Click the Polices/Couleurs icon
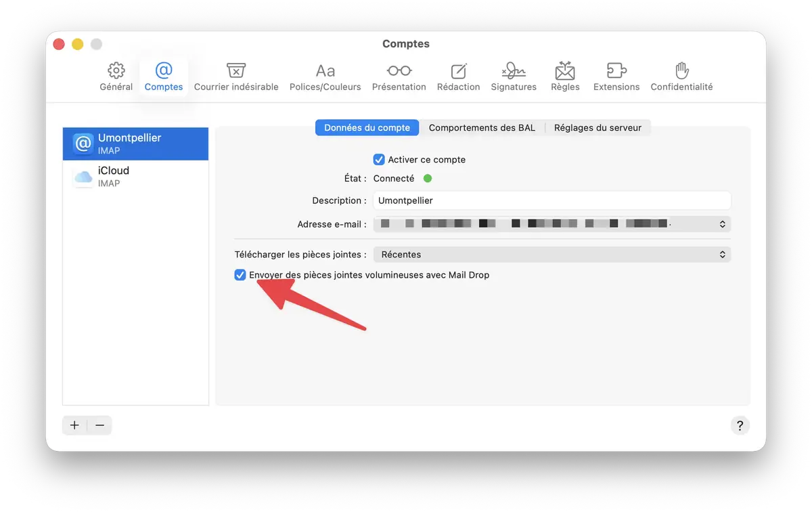The image size is (812, 512). 325,76
